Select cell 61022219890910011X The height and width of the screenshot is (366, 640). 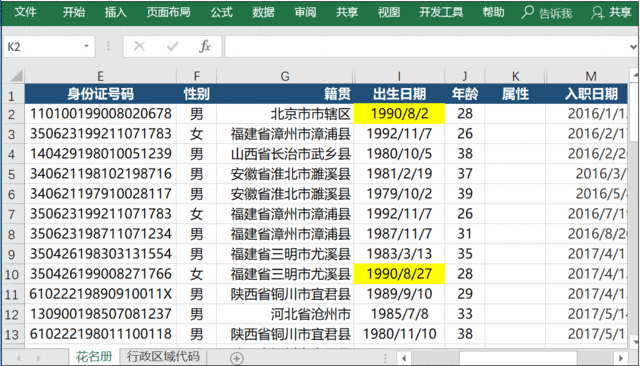pyautogui.click(x=100, y=294)
